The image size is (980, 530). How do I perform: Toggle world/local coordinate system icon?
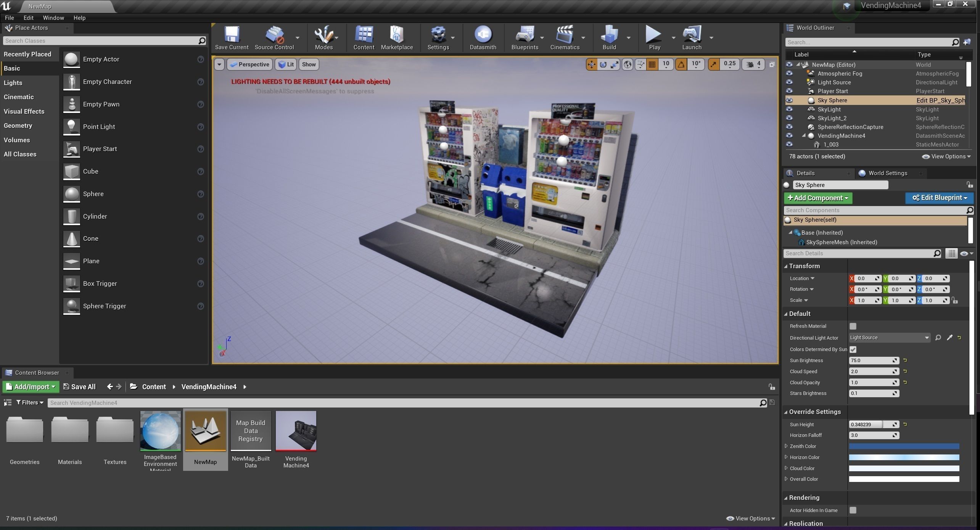(x=628, y=64)
